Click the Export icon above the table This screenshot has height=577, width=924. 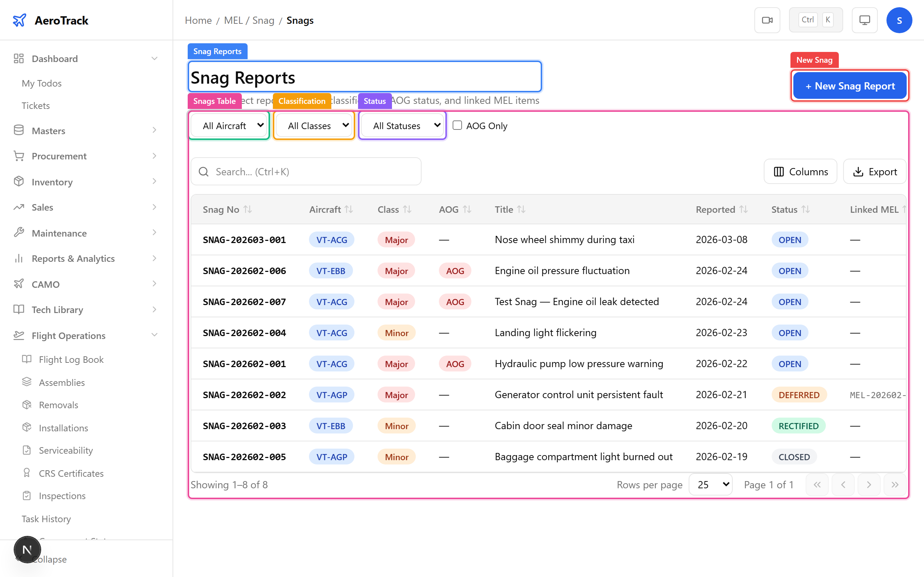point(859,171)
